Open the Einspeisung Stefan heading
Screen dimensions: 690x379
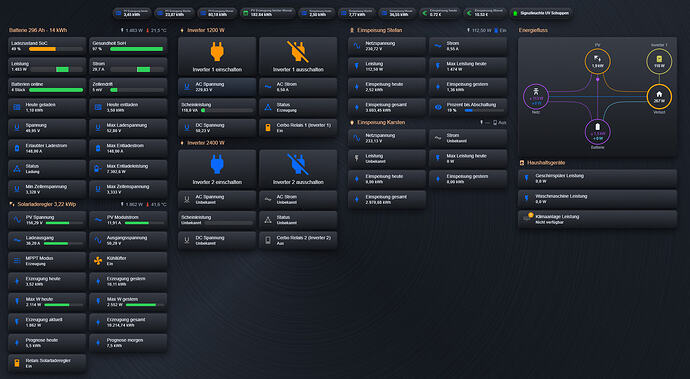379,30
